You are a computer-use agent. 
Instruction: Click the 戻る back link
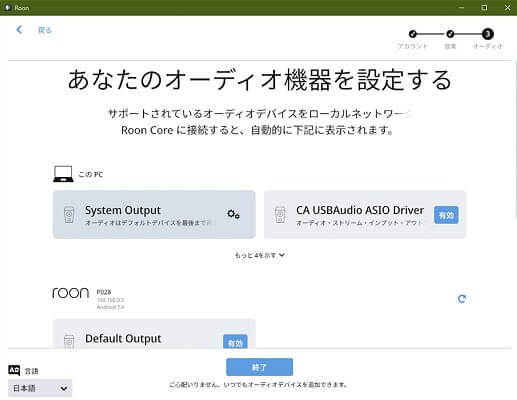coord(45,30)
